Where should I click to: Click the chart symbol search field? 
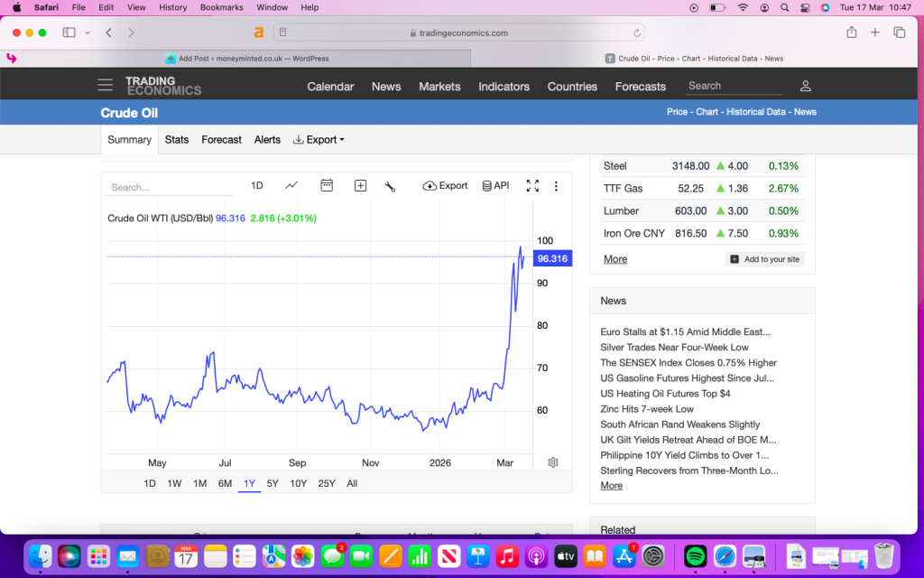click(170, 188)
